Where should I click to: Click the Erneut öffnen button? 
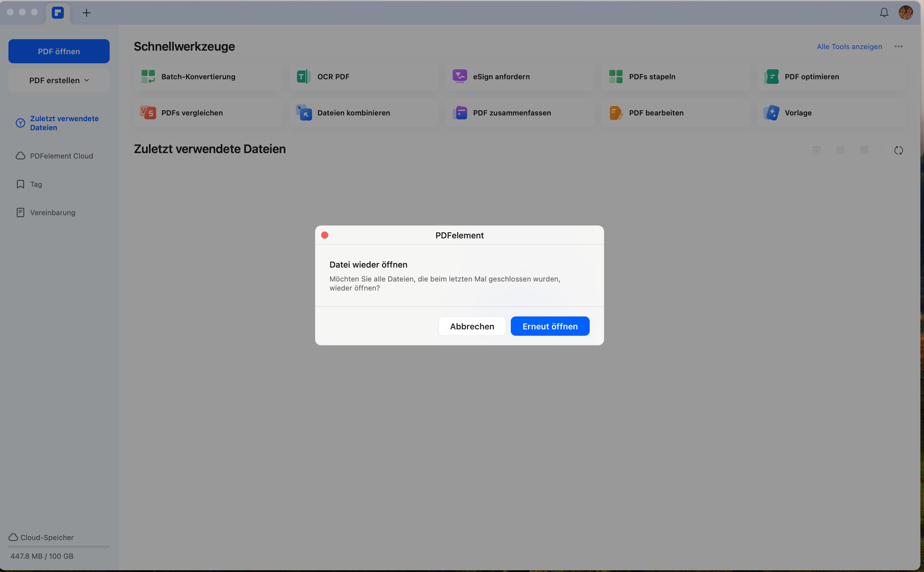(x=550, y=326)
